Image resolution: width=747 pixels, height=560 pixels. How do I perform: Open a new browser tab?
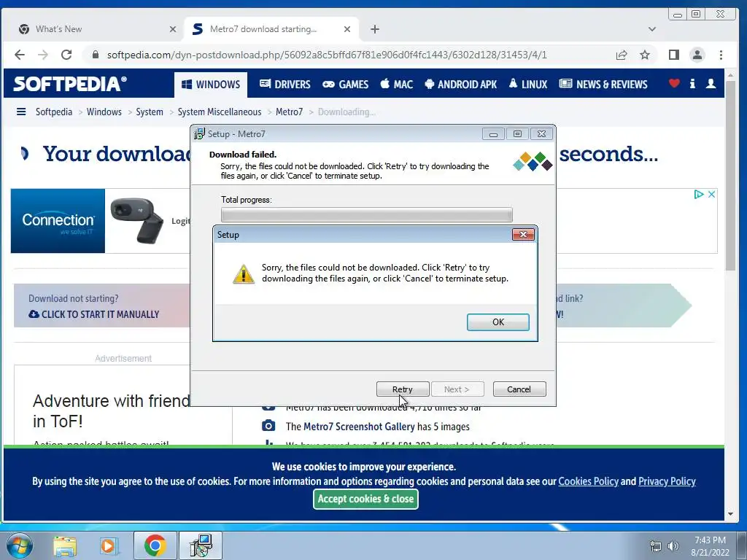(x=375, y=29)
